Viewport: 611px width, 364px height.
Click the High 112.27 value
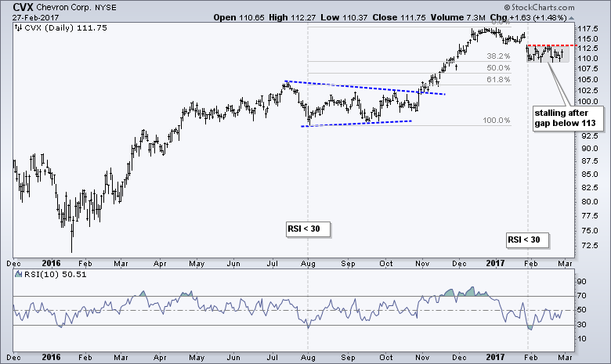(293, 17)
